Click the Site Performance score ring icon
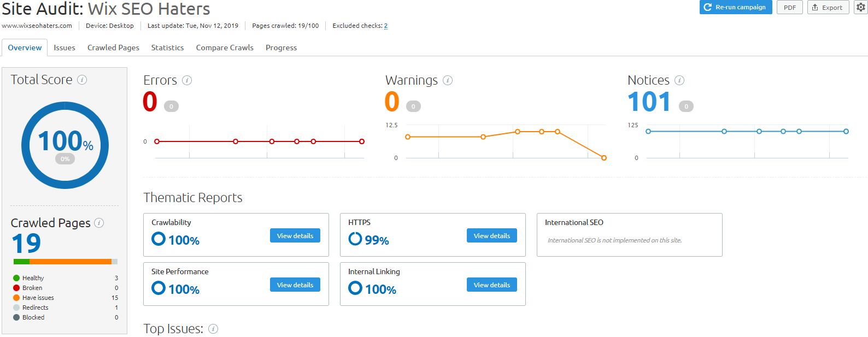 coord(159,288)
